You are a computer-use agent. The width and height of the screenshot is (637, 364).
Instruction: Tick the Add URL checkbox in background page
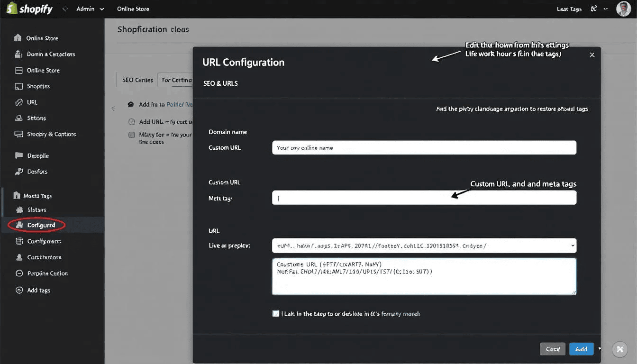[132, 122]
